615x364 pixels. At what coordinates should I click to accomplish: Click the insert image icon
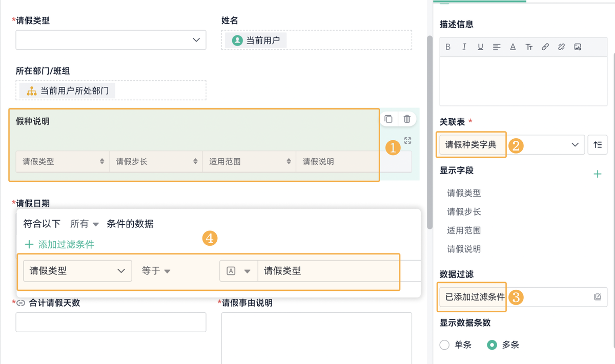[578, 47]
